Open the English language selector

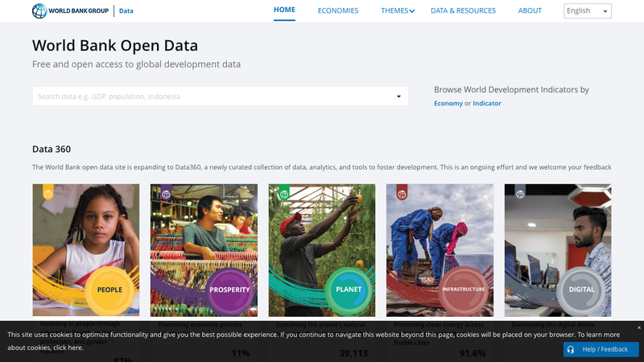tap(588, 10)
